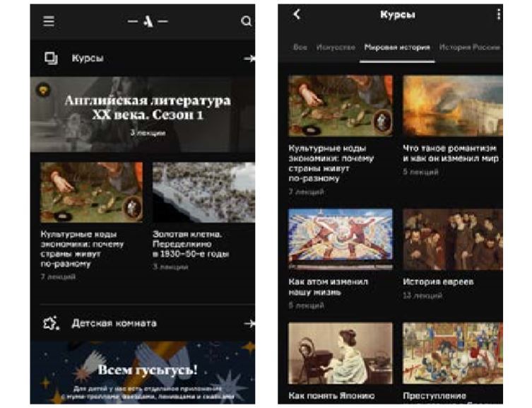Tap the search magnifier icon
The width and height of the screenshot is (532, 408).
click(x=247, y=21)
